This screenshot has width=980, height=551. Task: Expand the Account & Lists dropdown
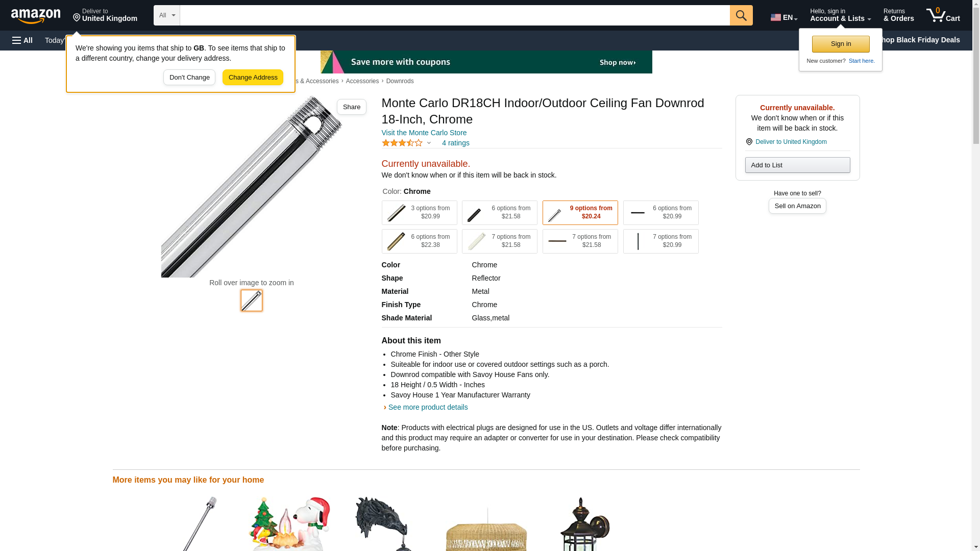click(840, 15)
